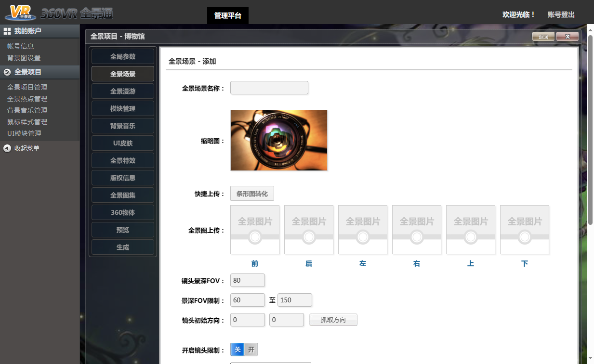Image resolution: width=594 pixels, height=364 pixels.
Task: Open the 管理平台 top tab
Action: 228,15
